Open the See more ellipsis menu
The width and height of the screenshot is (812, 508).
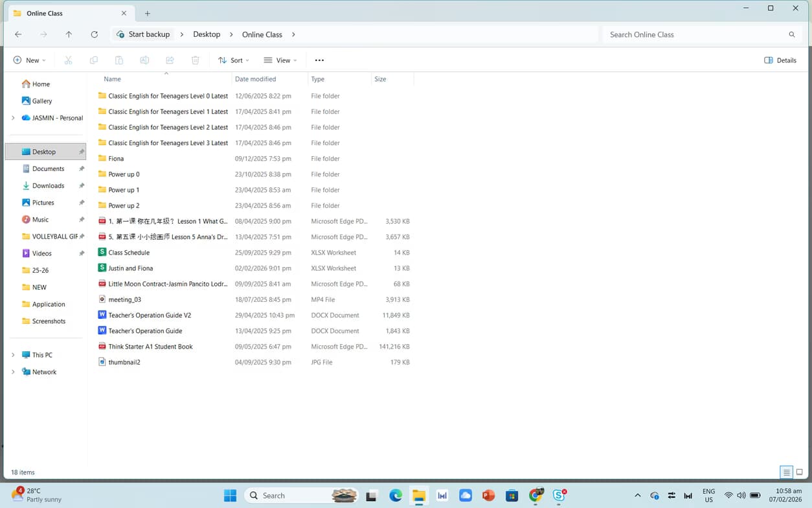[x=319, y=60]
